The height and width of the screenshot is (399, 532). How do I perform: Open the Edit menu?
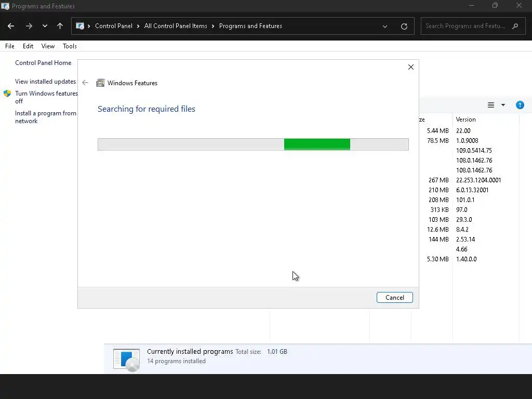coord(28,46)
